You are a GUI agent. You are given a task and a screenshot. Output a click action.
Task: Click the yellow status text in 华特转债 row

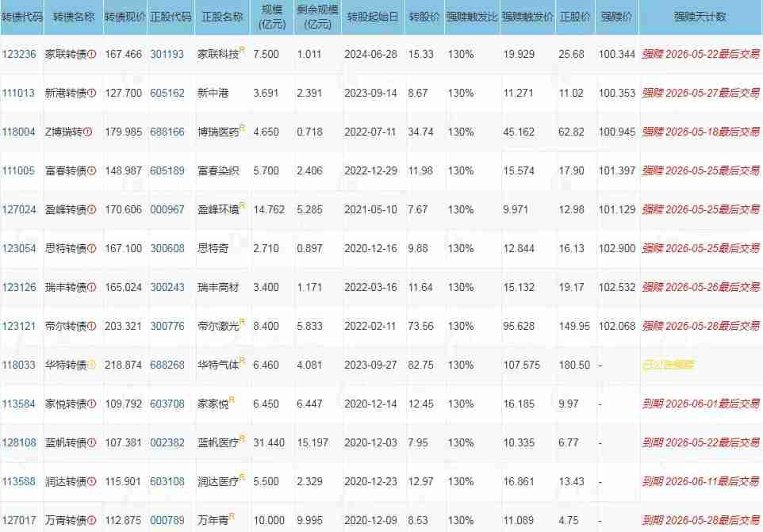[668, 365]
